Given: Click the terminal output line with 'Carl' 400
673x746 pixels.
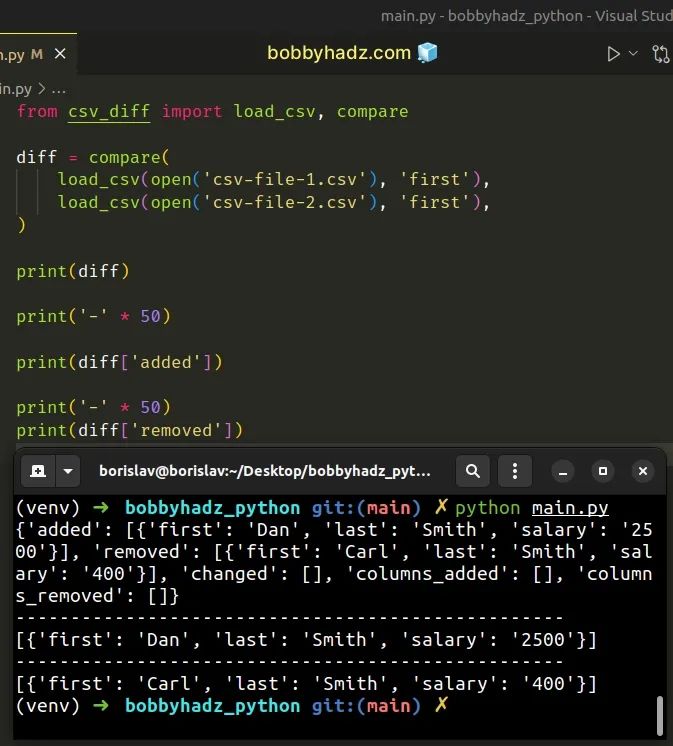Looking at the screenshot, I should (x=306, y=684).
